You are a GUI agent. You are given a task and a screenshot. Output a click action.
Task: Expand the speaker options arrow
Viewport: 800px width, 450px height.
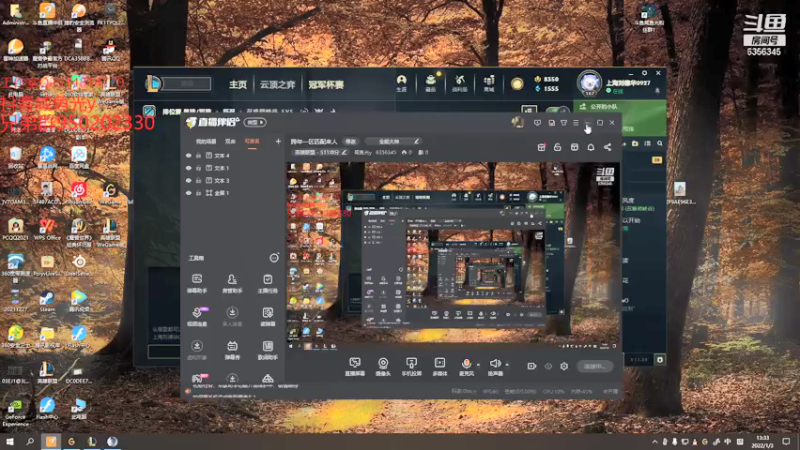(507, 365)
